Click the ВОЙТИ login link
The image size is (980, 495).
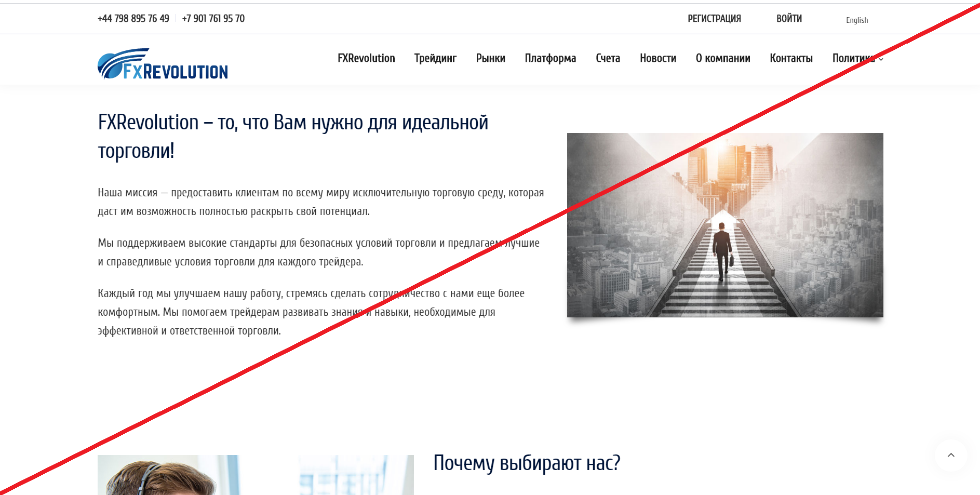click(789, 19)
